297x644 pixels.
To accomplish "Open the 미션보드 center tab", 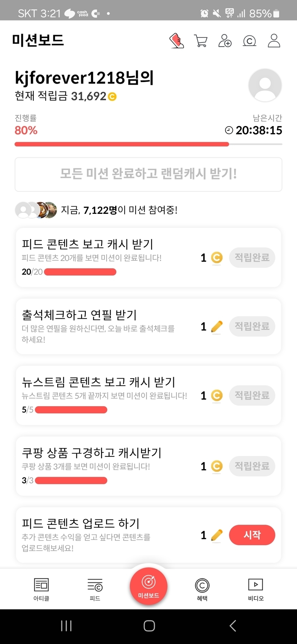I will (148, 586).
